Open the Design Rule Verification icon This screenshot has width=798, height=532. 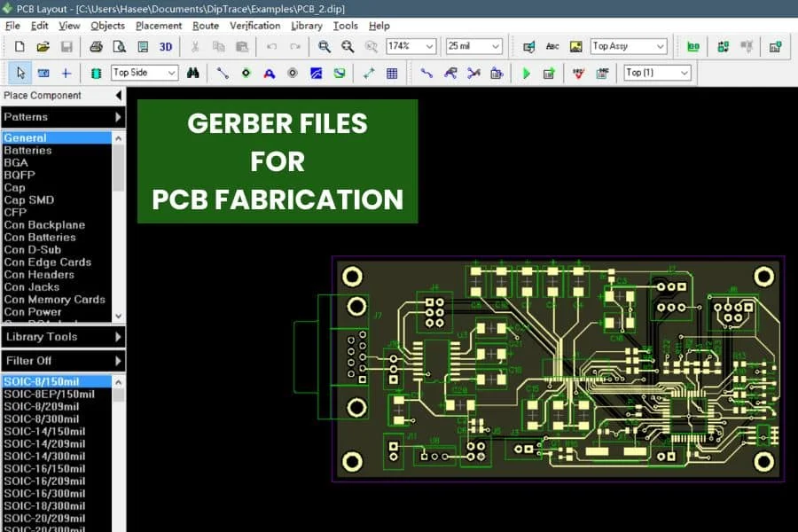point(578,73)
